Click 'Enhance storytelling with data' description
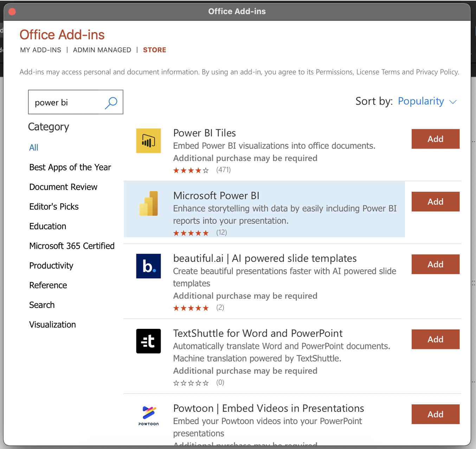 (x=285, y=215)
